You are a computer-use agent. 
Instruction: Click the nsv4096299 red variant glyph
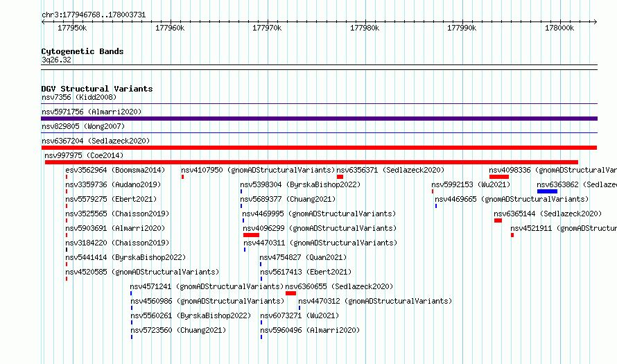click(251, 235)
